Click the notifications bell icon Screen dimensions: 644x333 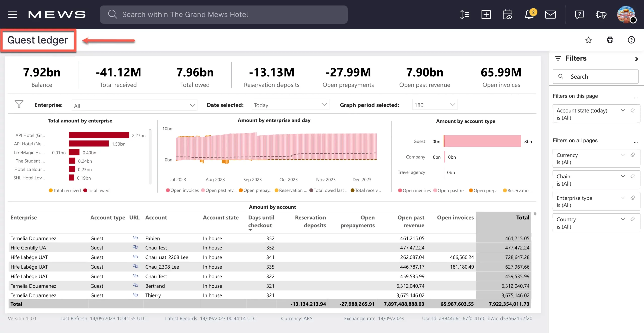pos(529,15)
